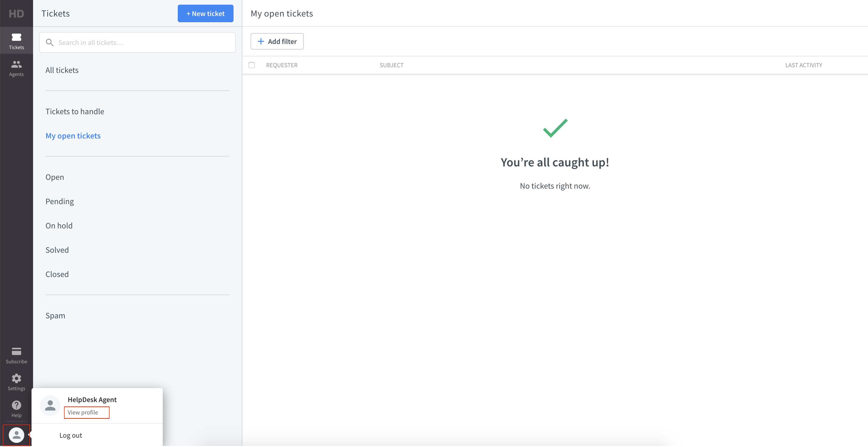This screenshot has width=868, height=447.
Task: Click the user avatar at sidebar bottom
Action: (16, 435)
